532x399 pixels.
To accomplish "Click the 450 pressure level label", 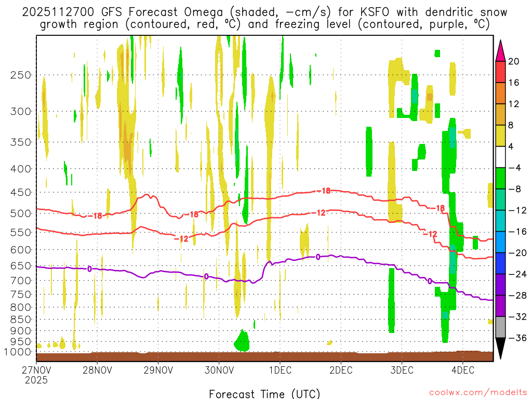I will 21,192.
